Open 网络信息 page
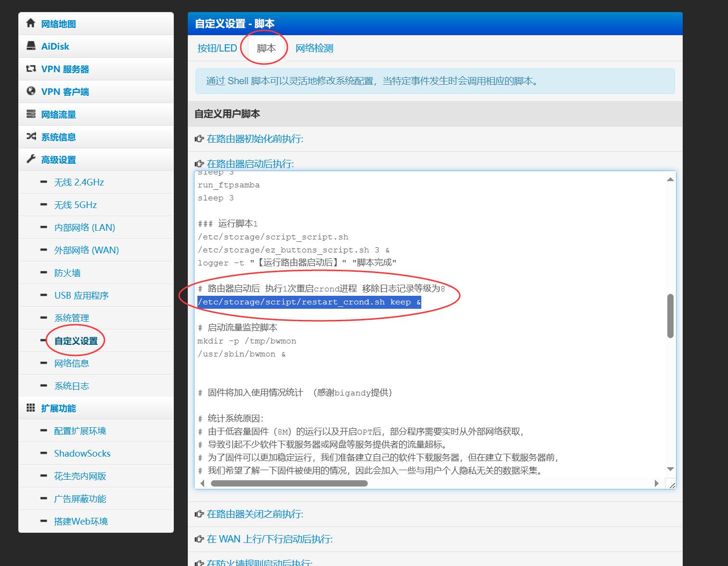The image size is (728, 566). (72, 363)
